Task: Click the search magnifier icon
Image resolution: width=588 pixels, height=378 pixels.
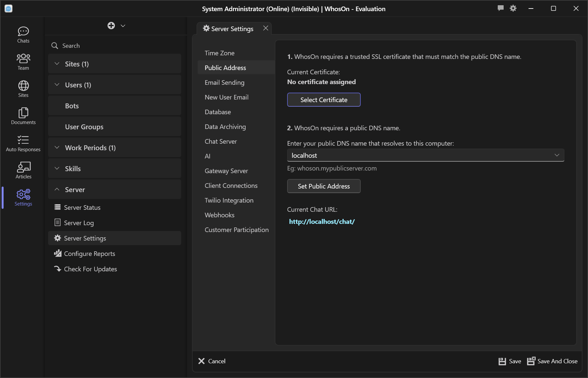Action: [x=55, y=45]
